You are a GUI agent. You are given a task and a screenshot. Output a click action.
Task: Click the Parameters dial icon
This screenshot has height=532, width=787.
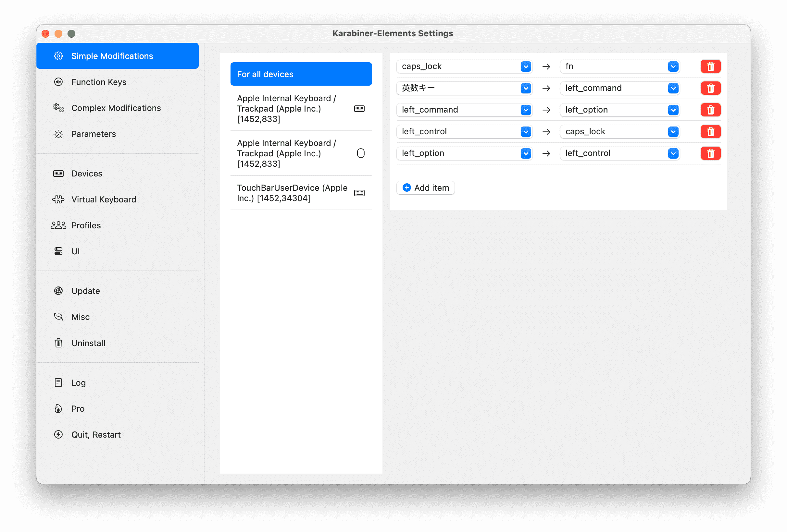pos(58,134)
